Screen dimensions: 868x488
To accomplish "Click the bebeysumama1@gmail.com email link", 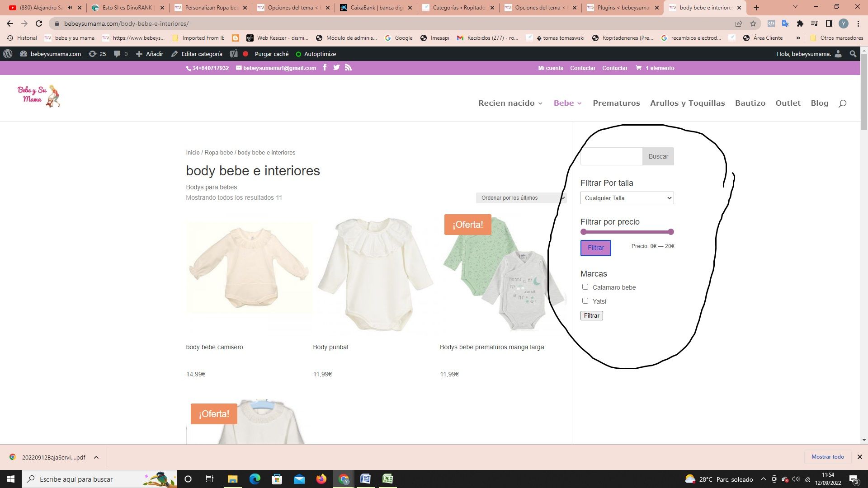I will pyautogui.click(x=276, y=68).
